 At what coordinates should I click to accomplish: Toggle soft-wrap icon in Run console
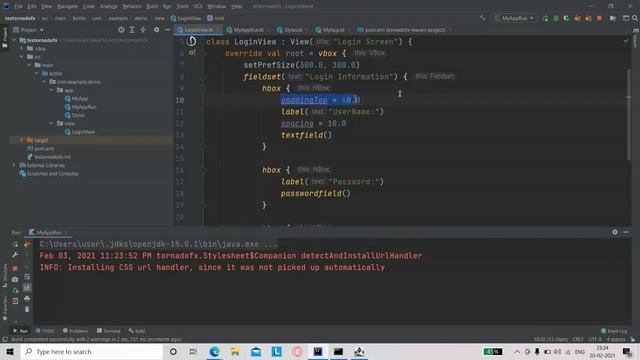[x=27, y=277]
